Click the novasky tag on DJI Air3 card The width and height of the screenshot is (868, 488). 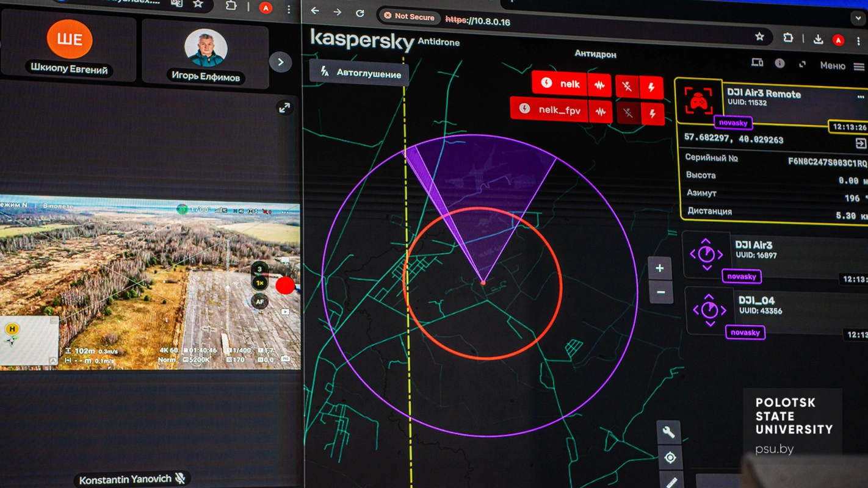tap(742, 276)
